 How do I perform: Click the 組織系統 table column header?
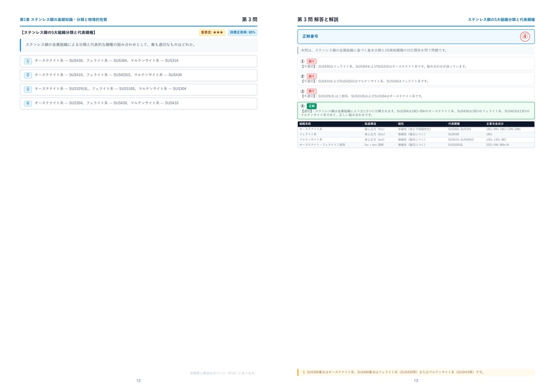(305, 124)
